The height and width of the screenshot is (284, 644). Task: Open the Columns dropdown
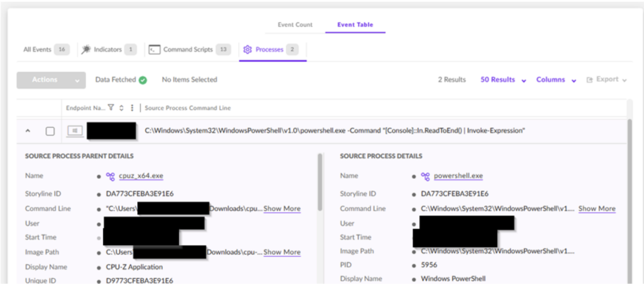pyautogui.click(x=556, y=80)
